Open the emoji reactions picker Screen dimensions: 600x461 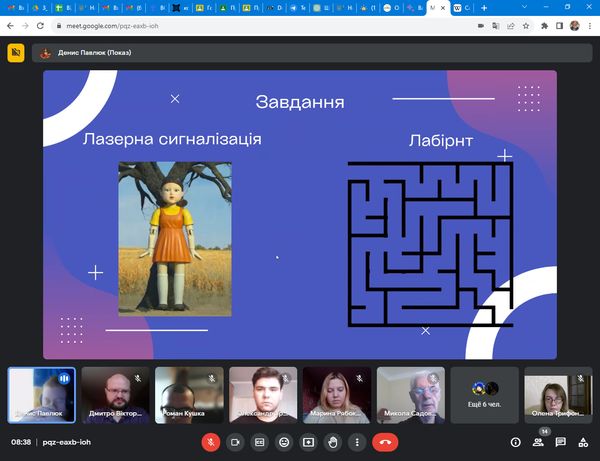click(284, 441)
